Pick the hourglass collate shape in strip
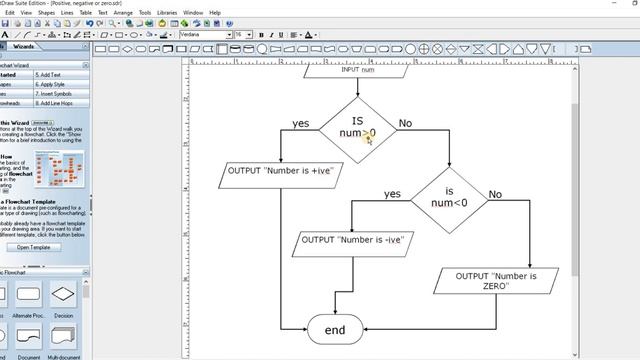This screenshot has height=360, width=640. click(x=478, y=49)
